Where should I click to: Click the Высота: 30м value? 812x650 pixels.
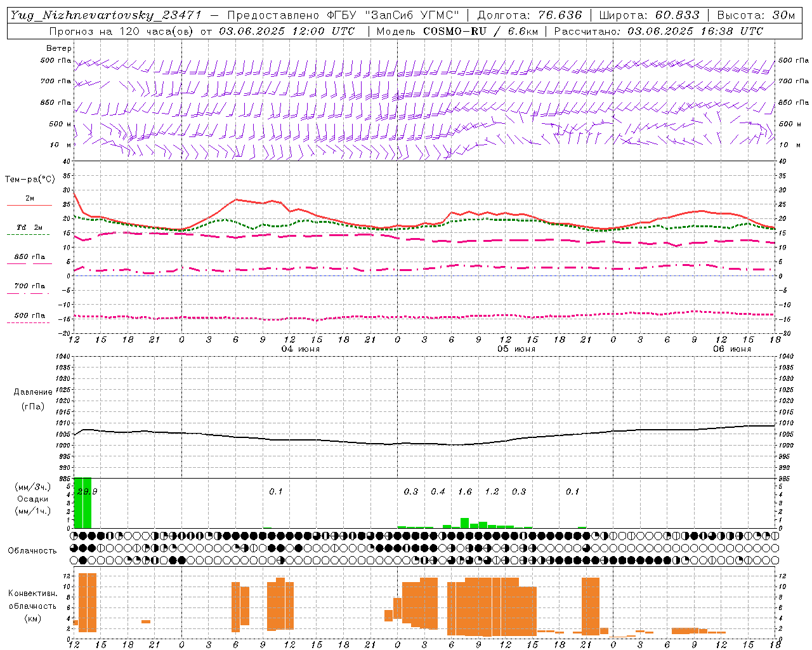(756, 15)
